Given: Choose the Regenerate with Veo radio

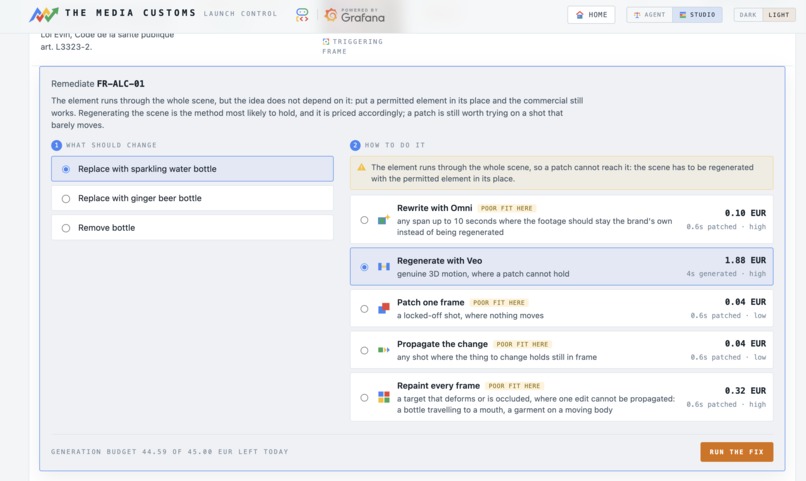Looking at the screenshot, I should (364, 267).
